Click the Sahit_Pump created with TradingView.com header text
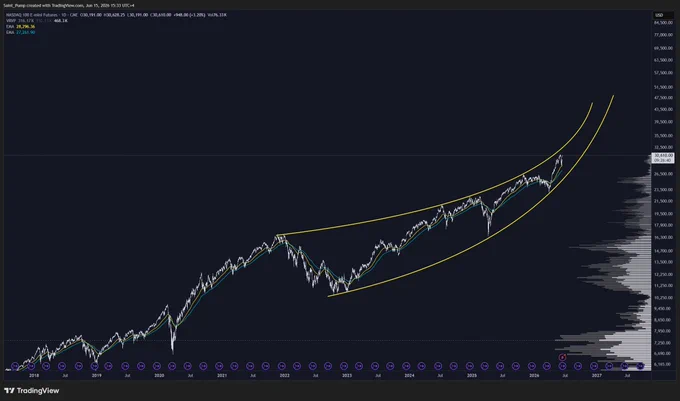 [x=69, y=6]
